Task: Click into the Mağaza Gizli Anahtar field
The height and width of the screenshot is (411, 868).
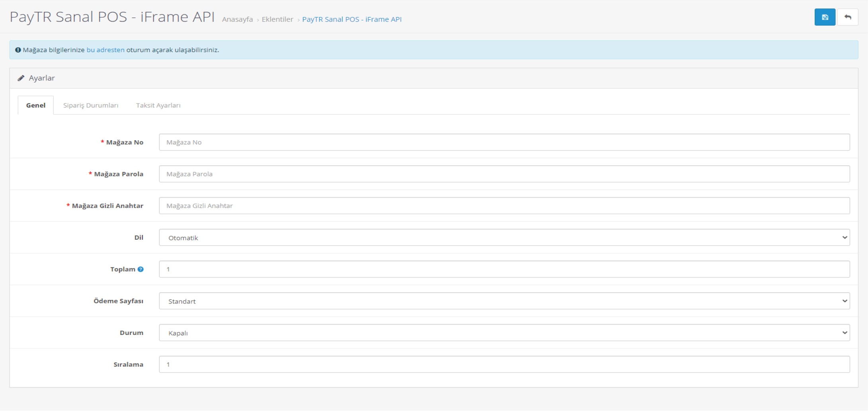Action: [504, 205]
